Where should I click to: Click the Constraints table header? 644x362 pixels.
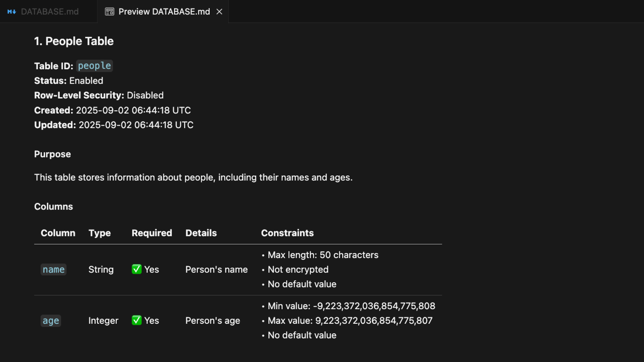point(287,233)
